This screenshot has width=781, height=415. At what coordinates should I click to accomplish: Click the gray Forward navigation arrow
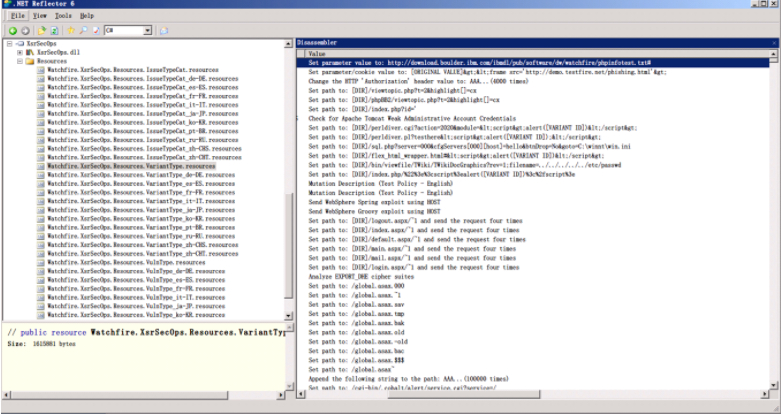tap(25, 31)
